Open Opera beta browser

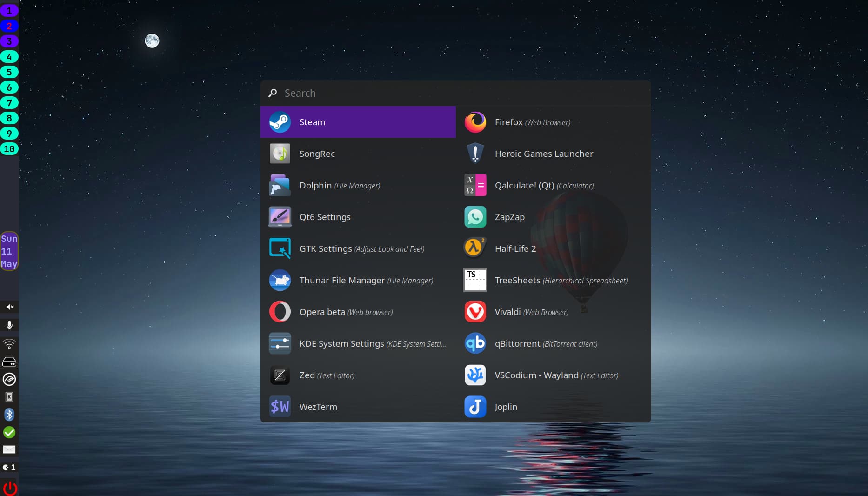click(x=358, y=312)
